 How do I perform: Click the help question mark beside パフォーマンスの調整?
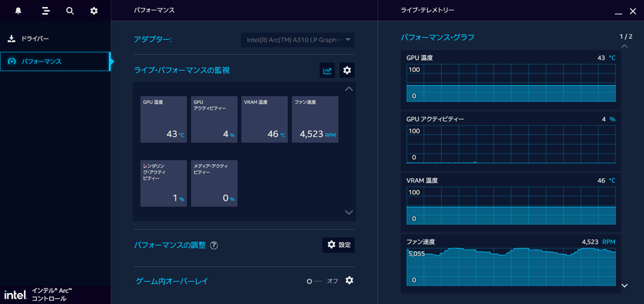tap(213, 245)
